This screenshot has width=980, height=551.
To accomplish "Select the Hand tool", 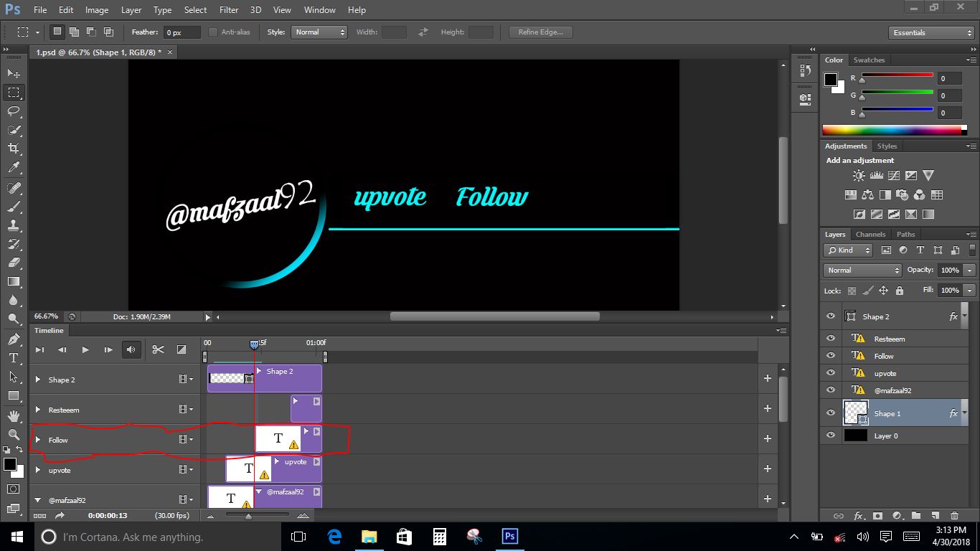I will [x=14, y=416].
